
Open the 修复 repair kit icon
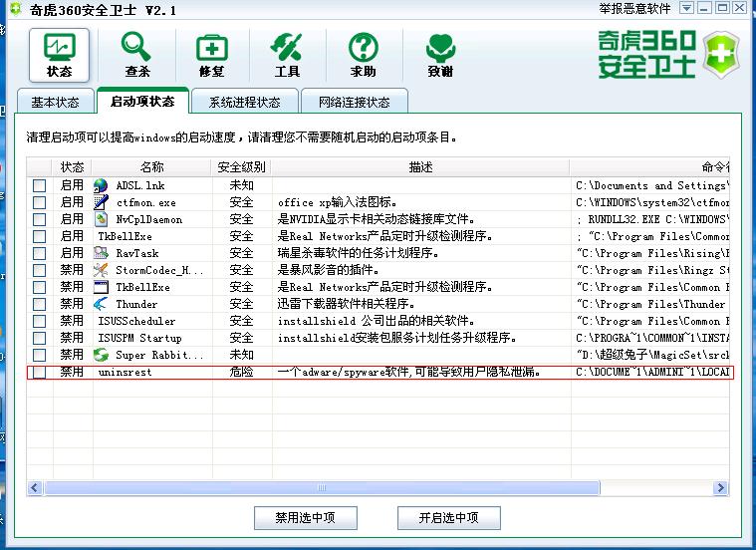point(212,55)
